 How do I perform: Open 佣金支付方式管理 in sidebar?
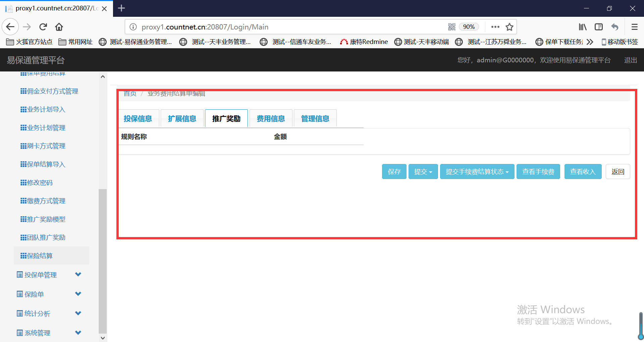tap(49, 91)
